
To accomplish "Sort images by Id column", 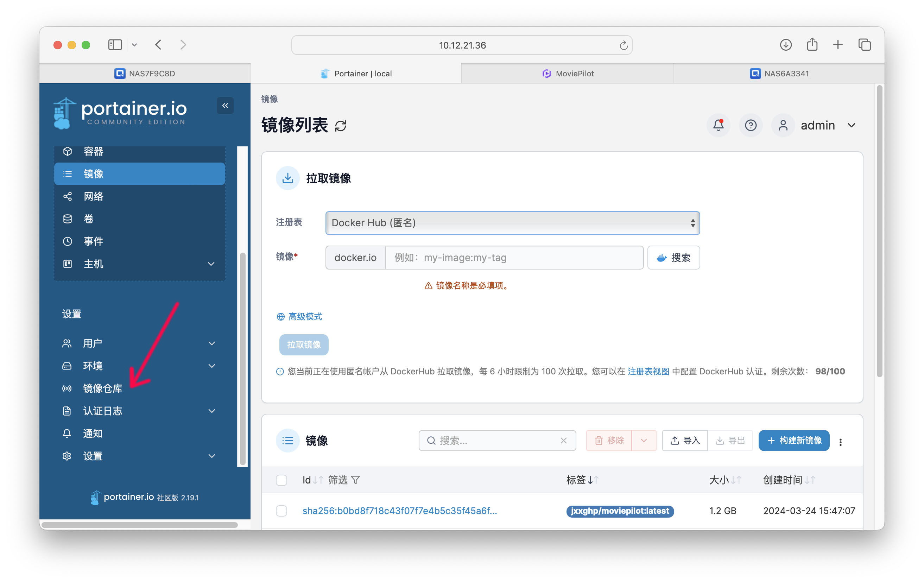I will tap(313, 480).
